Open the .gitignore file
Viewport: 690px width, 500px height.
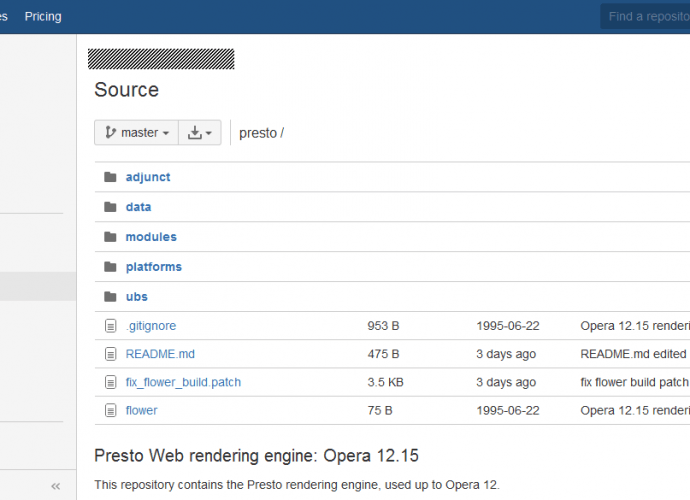(x=151, y=326)
